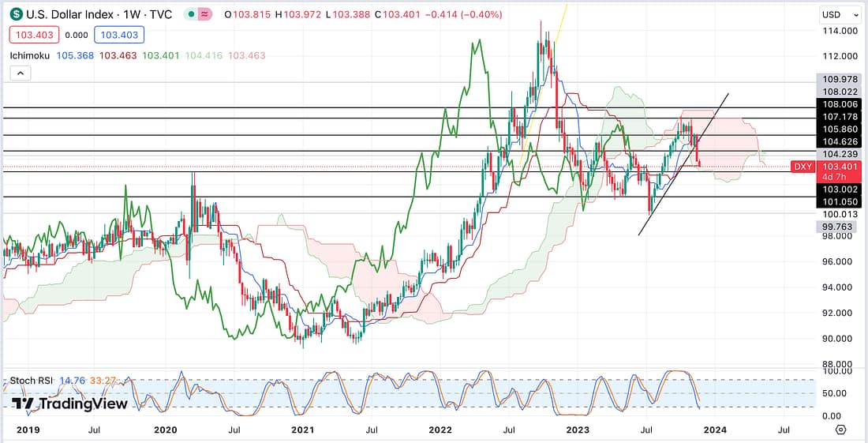This screenshot has width=868, height=443.
Task: Collapse the indicator legend with the chevron
Action: tap(20, 73)
